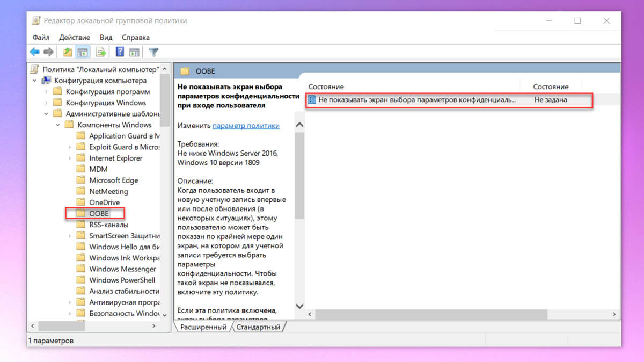Click folder icon next to OneDrive
The height and width of the screenshot is (362, 644).
(x=80, y=202)
